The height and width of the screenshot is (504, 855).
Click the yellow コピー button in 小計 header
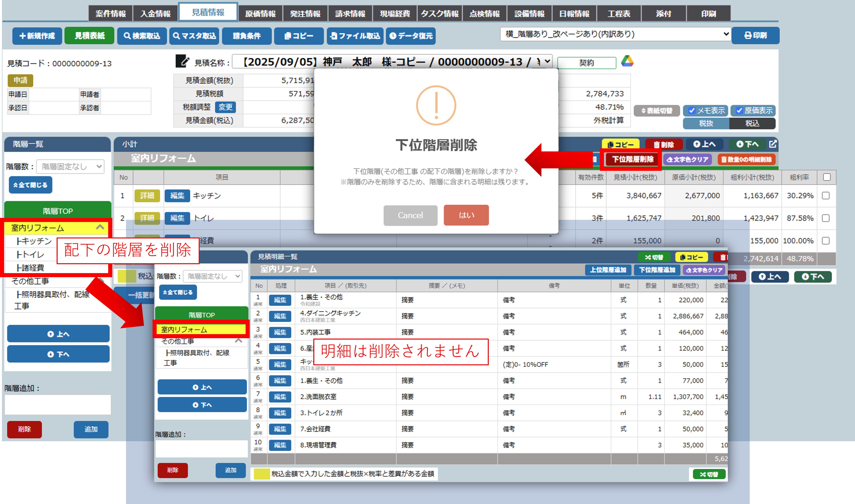[621, 145]
